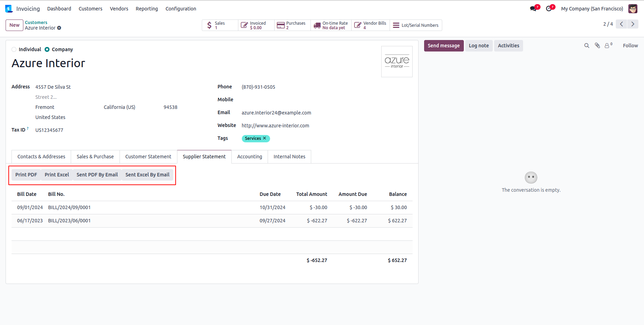Open the Configuration menu
The height and width of the screenshot is (325, 644).
click(x=181, y=9)
